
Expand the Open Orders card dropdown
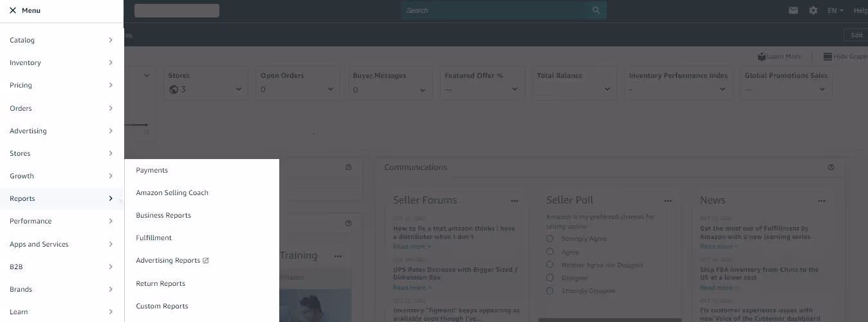pos(331,90)
